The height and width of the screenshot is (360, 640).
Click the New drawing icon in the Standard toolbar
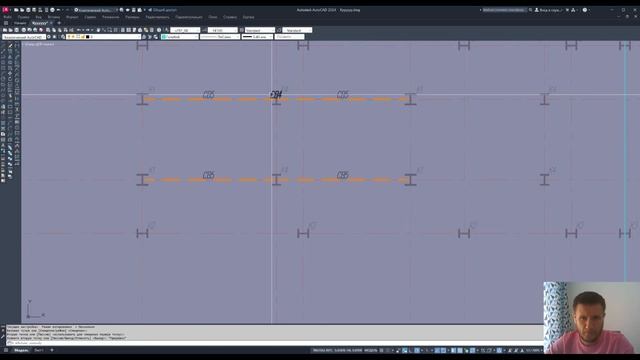tap(4, 30)
